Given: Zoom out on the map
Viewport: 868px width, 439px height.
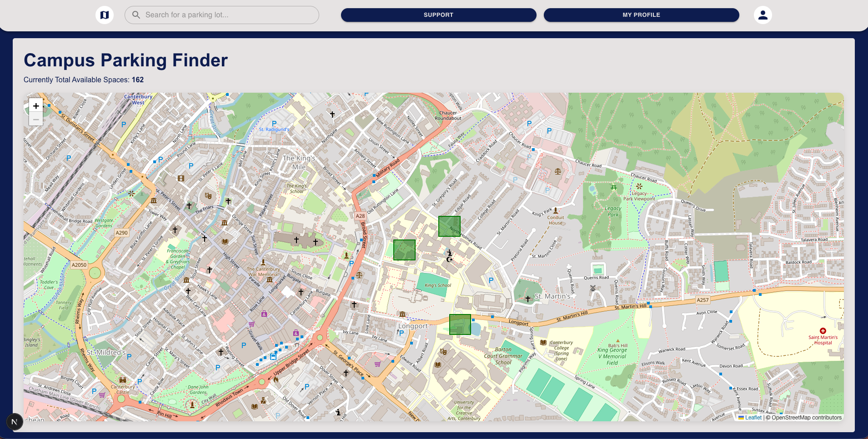Looking at the screenshot, I should pos(36,119).
